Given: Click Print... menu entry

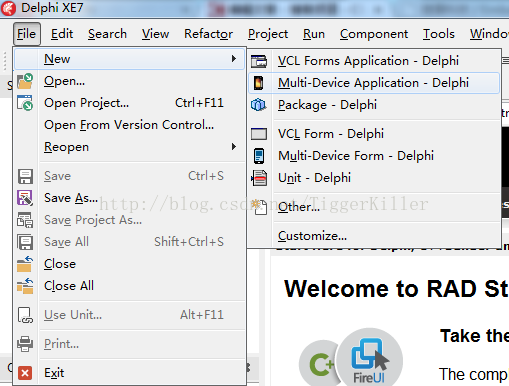Looking at the screenshot, I should click(x=130, y=344).
